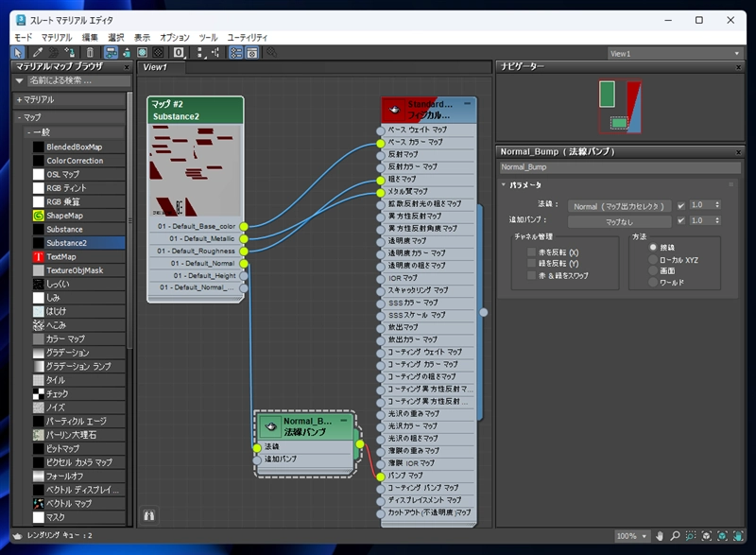Viewport: 756px width, 555px height.
Task: Click the eye icon on Normal_Bump node
Action: click(269, 426)
